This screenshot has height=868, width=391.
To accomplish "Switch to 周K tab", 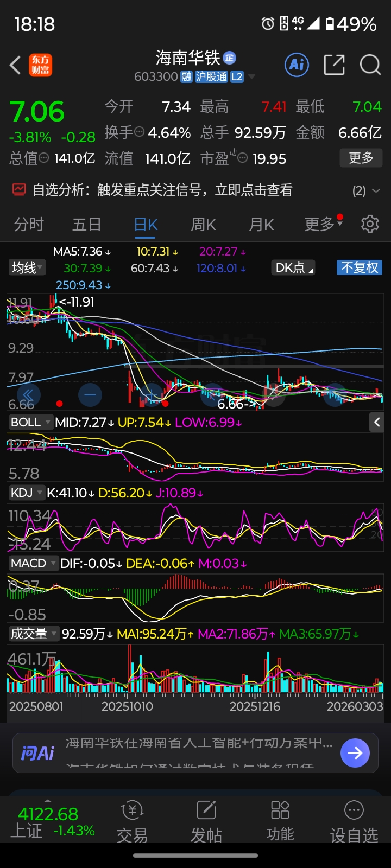I will (x=203, y=224).
